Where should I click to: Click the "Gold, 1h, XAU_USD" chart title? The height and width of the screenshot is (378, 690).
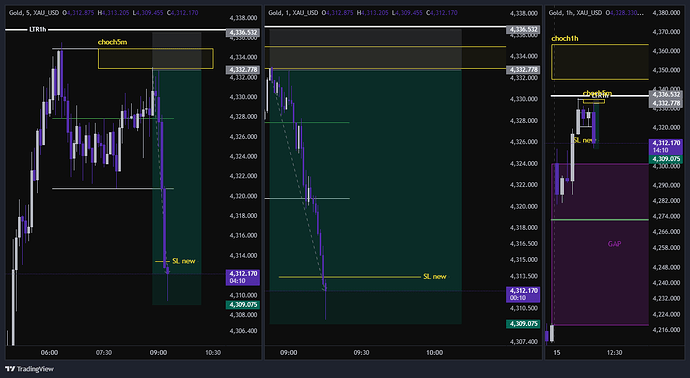576,13
